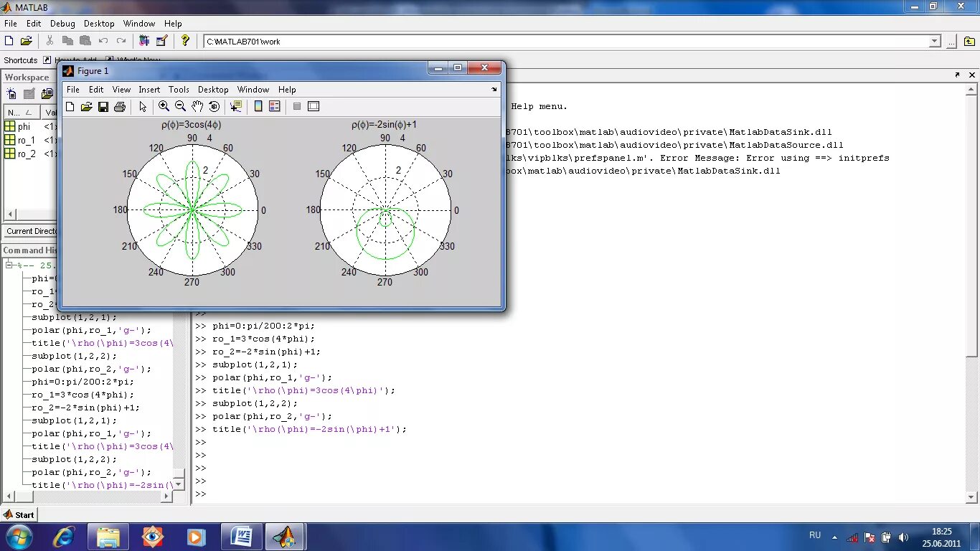Hide plot tools in Figure 1
Viewport: 980px width, 551px height.
click(296, 106)
